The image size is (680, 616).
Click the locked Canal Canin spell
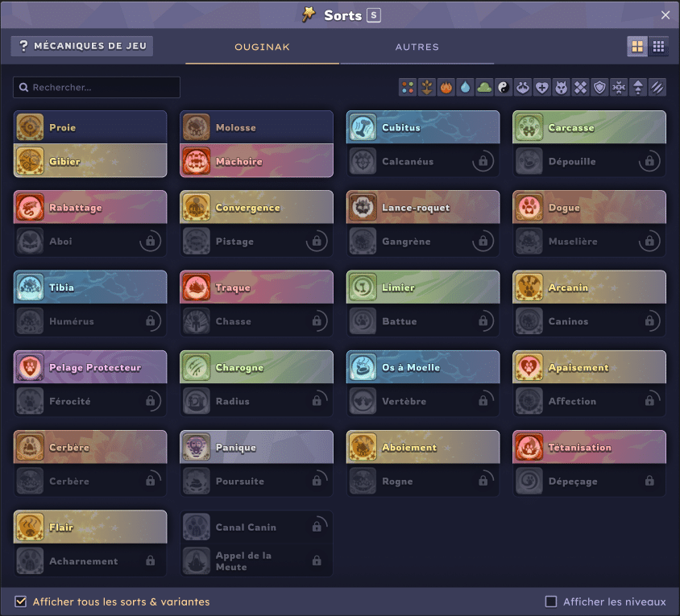(x=257, y=527)
